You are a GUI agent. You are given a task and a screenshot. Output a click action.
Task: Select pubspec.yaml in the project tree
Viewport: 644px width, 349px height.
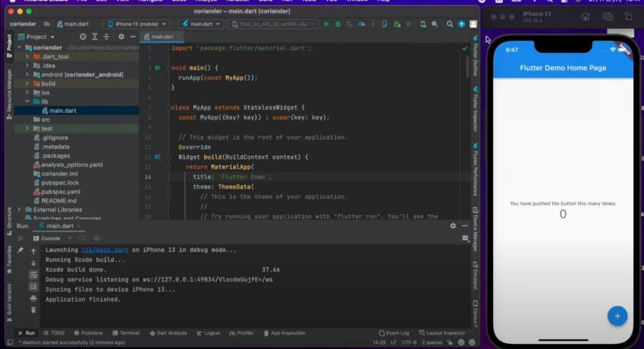[60, 191]
